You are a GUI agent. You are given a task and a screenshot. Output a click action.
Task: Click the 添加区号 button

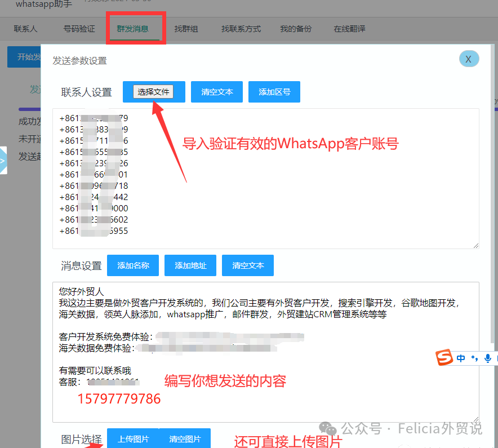tap(274, 92)
